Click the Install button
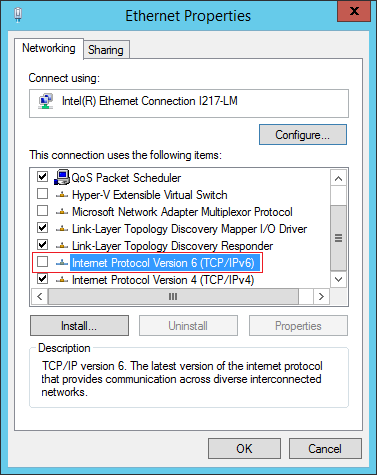Viewport: 377px width, 475px height. [x=79, y=326]
